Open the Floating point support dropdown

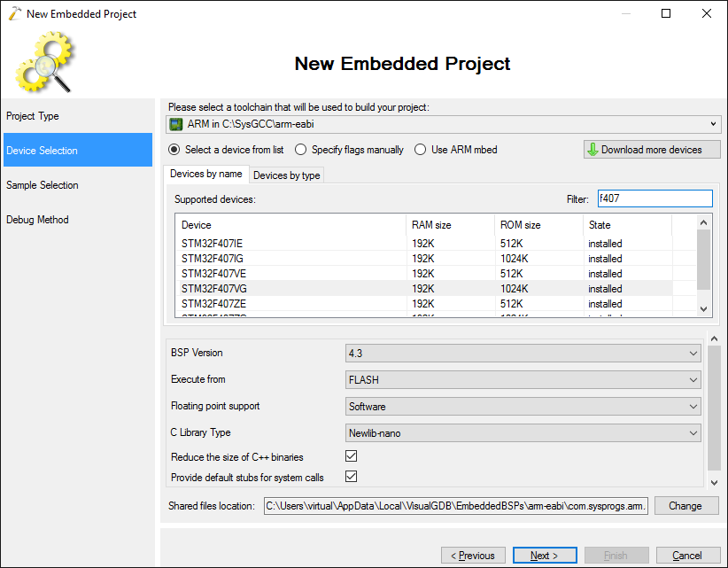(523, 407)
